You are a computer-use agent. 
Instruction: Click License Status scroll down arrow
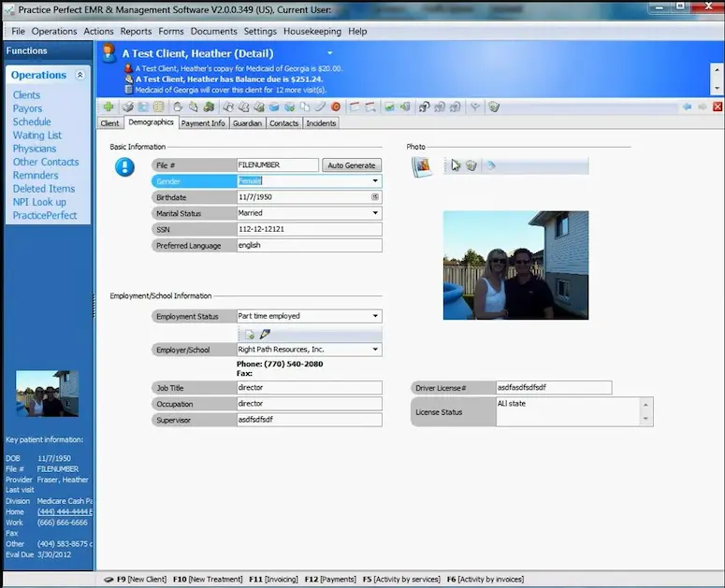645,419
